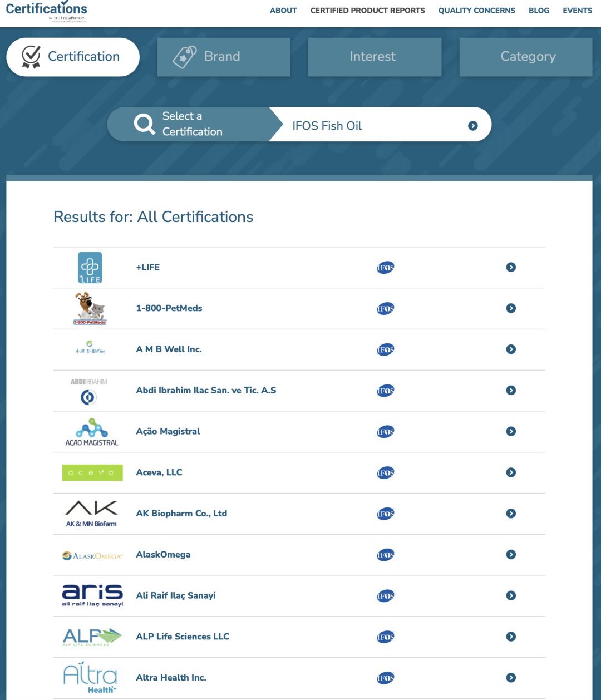Select the Category filter tab
Screen dimensions: 601x700
click(x=525, y=57)
